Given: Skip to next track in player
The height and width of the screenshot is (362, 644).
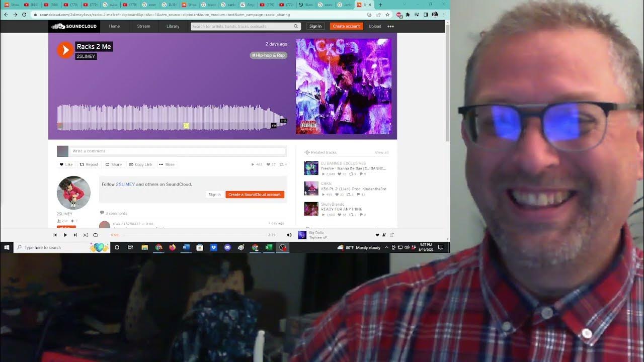Looking at the screenshot, I should point(75,235).
